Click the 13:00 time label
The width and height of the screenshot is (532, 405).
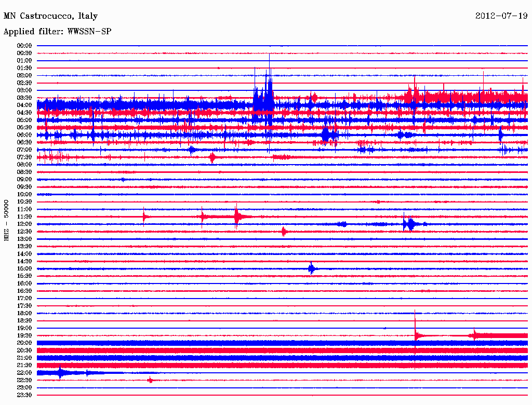point(24,239)
